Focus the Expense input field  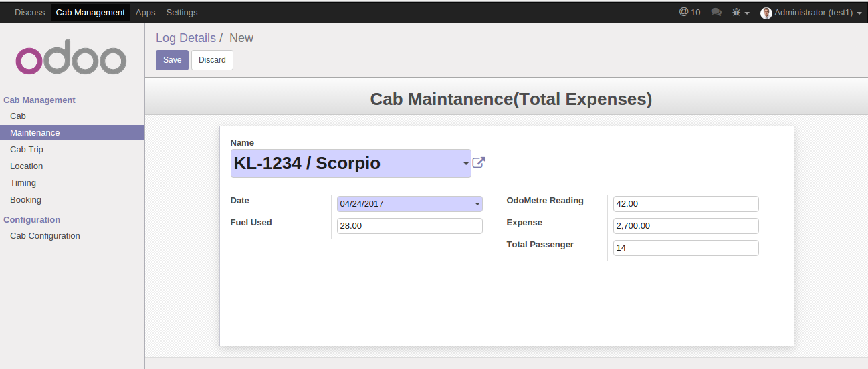[x=685, y=226]
